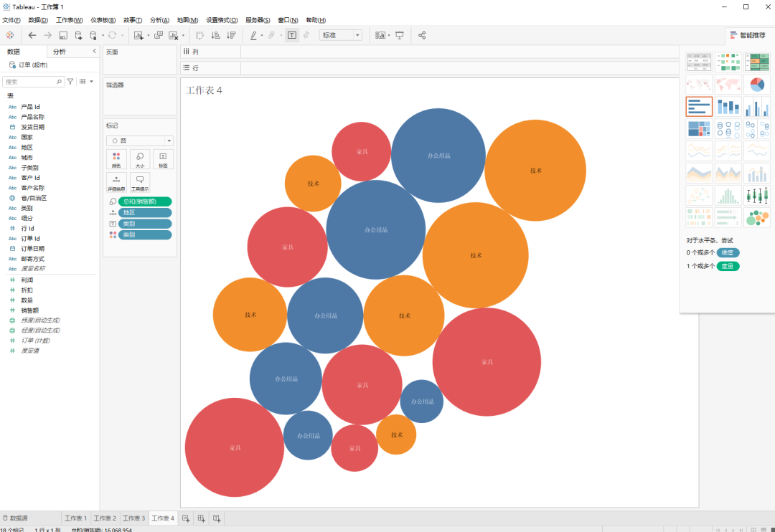Click the pause auto updates icon
The width and height of the screenshot is (775, 532).
tap(93, 35)
